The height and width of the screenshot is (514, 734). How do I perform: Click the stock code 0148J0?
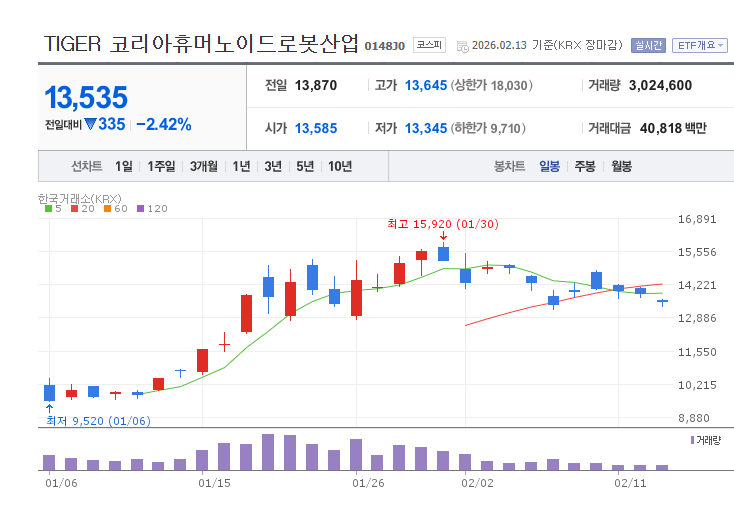click(x=385, y=46)
